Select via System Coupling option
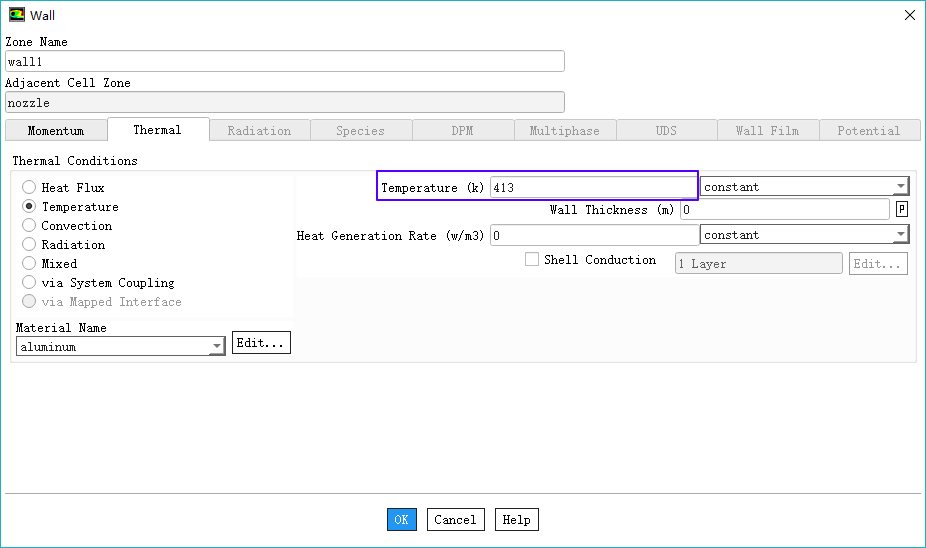 [29, 283]
